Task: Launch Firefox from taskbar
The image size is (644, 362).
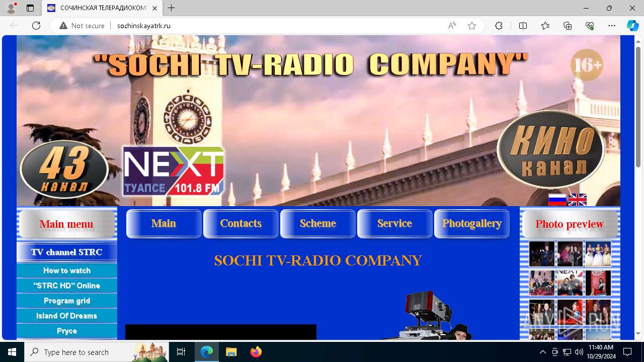Action: pos(256,352)
